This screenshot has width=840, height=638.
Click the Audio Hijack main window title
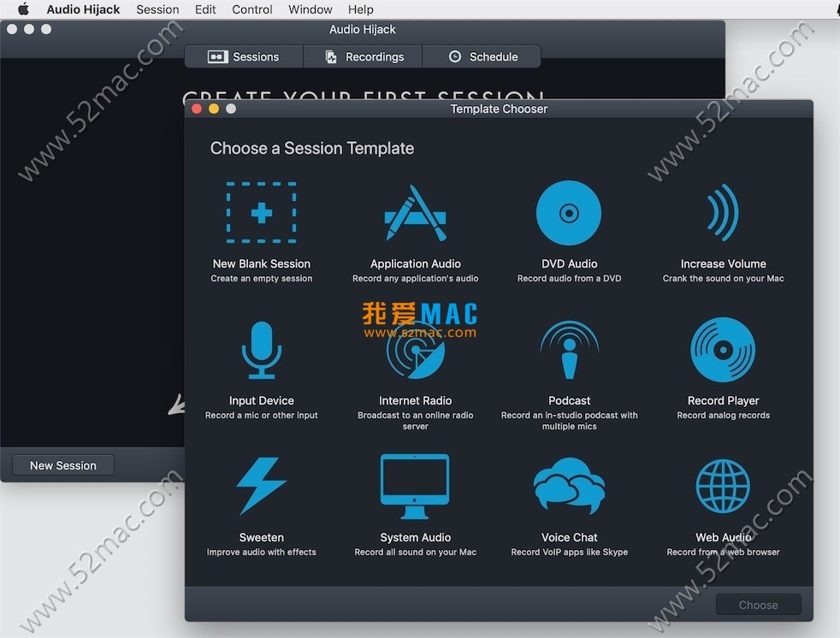(363, 29)
